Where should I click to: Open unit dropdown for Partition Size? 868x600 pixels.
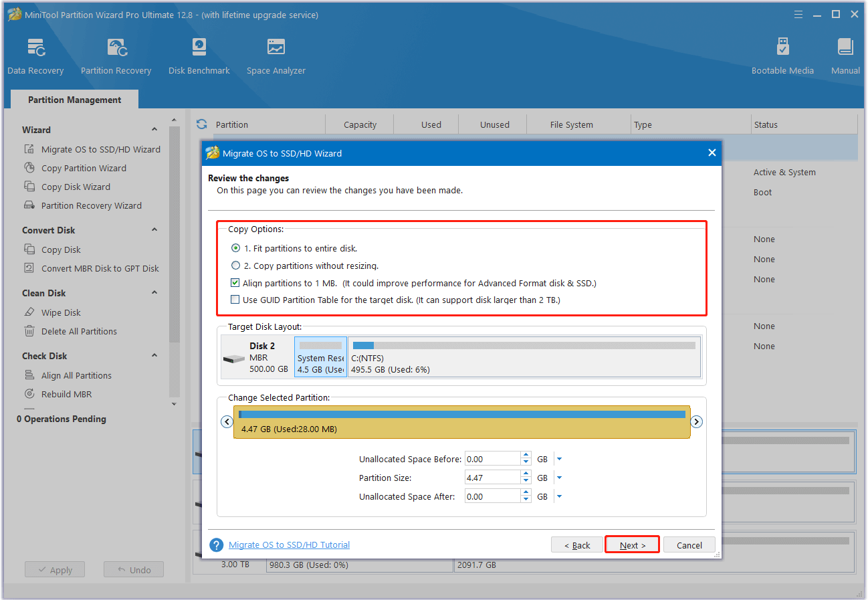[x=560, y=478]
